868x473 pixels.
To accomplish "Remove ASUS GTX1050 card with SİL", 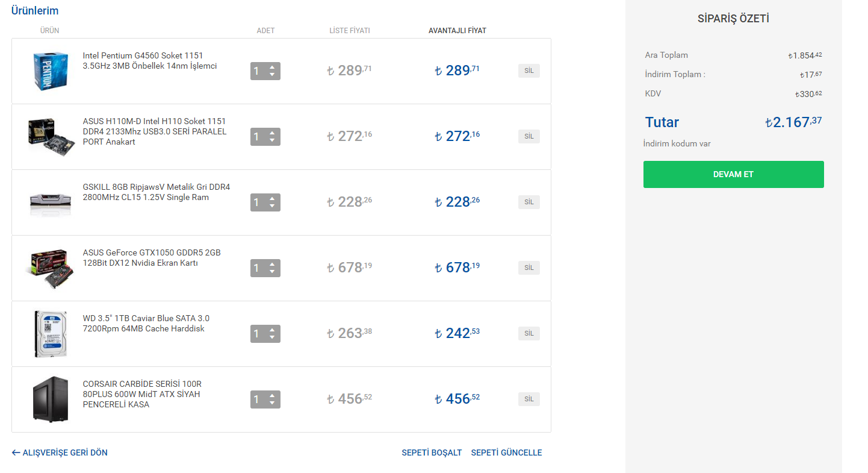I will click(x=529, y=268).
